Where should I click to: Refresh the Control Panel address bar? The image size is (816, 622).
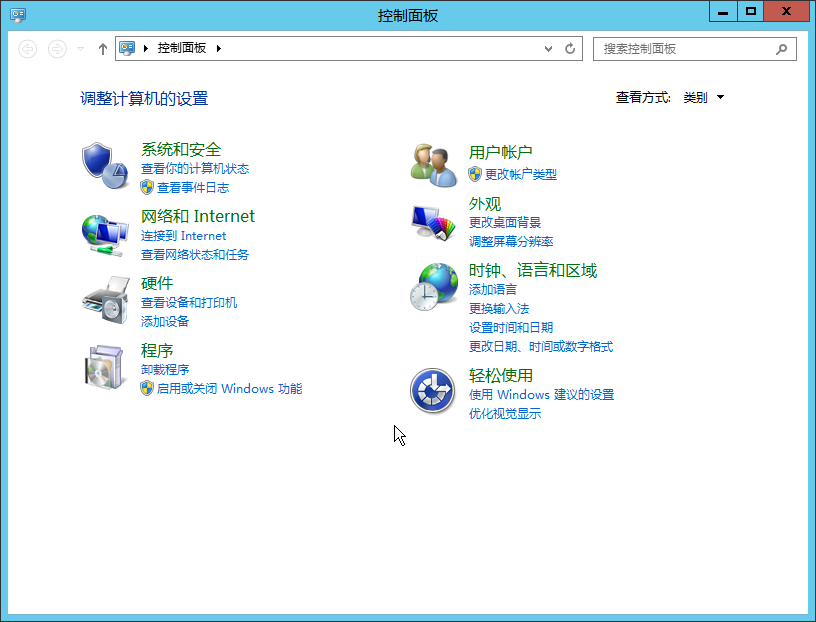tap(570, 48)
